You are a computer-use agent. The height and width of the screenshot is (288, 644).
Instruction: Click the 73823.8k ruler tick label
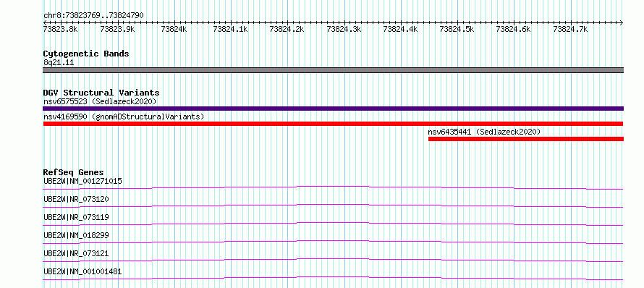[x=60, y=29]
